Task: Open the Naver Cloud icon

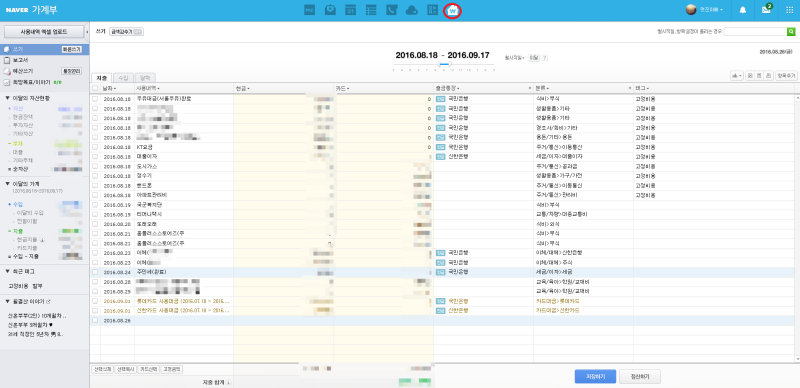Action: (412, 10)
